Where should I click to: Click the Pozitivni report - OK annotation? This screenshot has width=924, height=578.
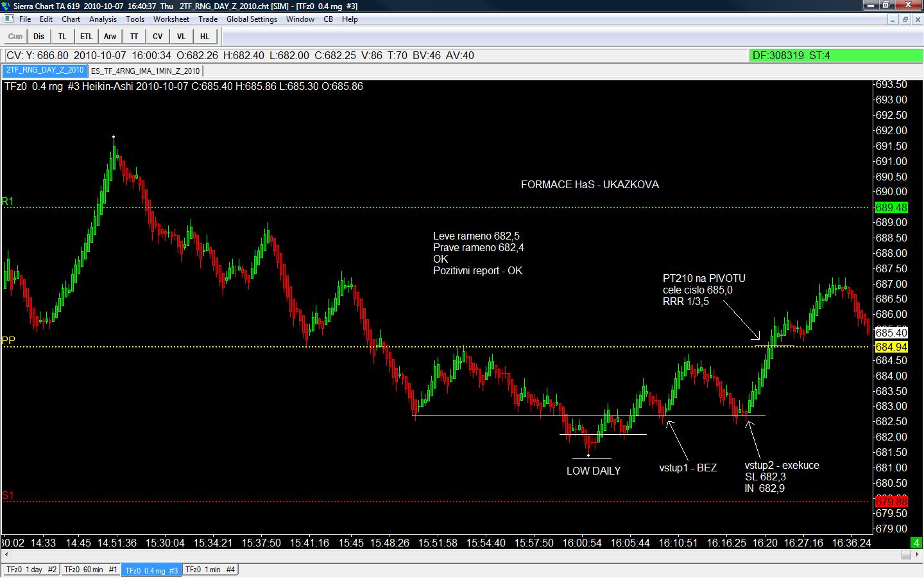coord(477,270)
